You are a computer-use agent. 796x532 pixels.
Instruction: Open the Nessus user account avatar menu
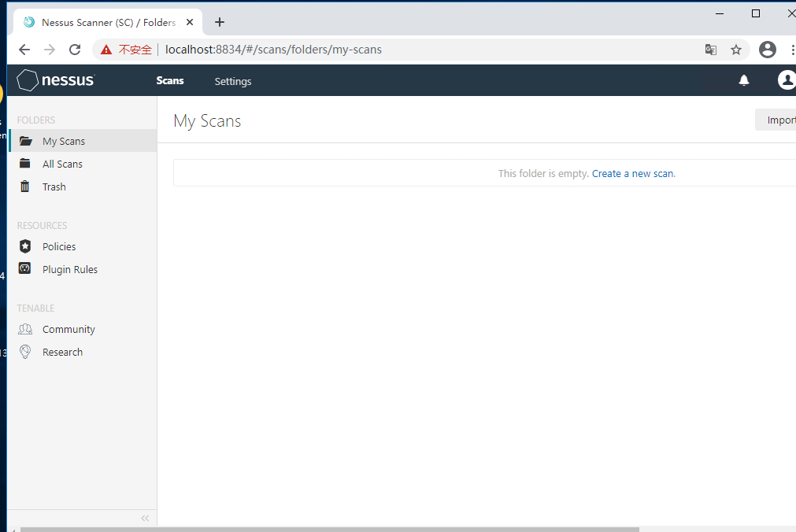(x=787, y=79)
